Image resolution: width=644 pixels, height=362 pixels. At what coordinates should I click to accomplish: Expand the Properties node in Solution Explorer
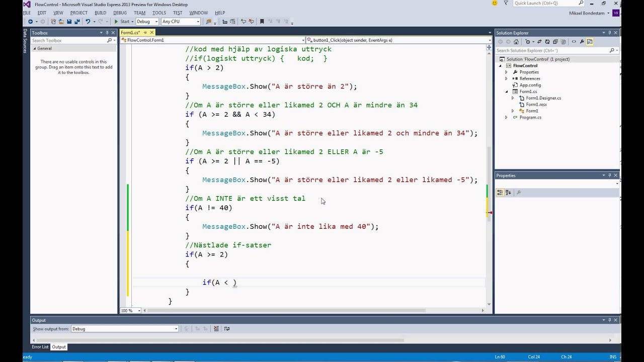pyautogui.click(x=506, y=72)
